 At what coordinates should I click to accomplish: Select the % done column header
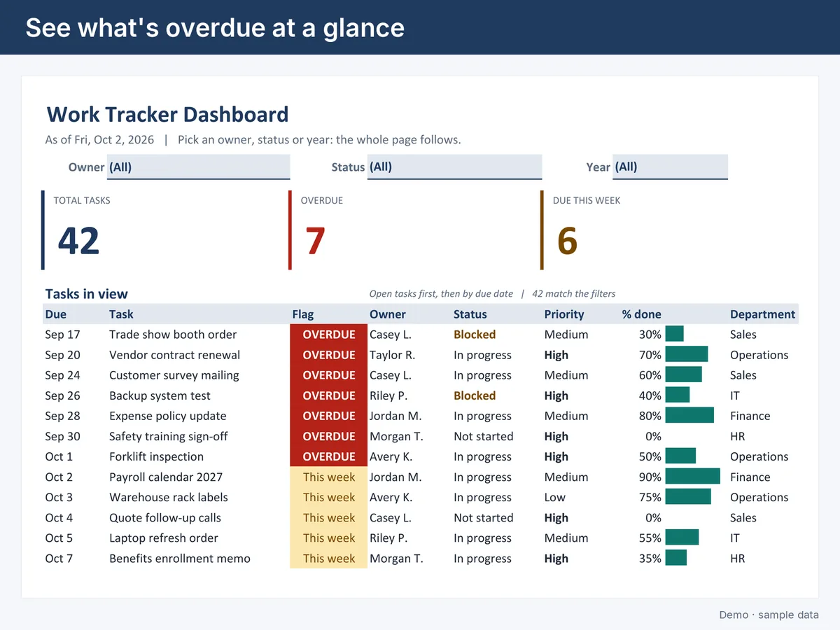click(x=642, y=314)
